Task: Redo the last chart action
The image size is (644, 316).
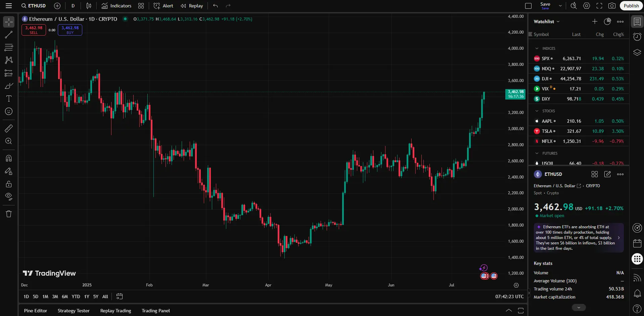Action: click(x=228, y=6)
